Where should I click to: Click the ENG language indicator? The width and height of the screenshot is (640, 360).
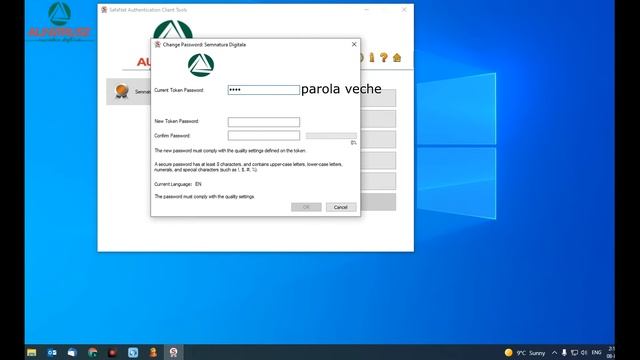pos(596,353)
